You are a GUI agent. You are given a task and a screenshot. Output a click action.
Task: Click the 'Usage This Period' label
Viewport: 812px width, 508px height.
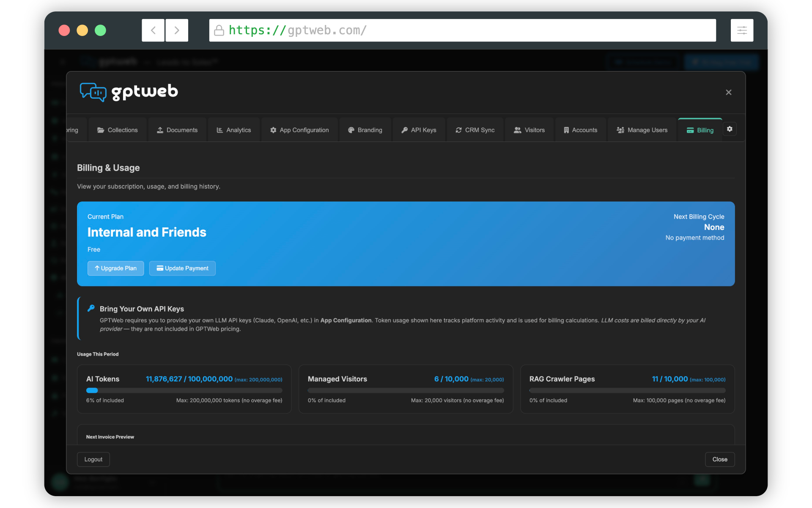coord(98,354)
